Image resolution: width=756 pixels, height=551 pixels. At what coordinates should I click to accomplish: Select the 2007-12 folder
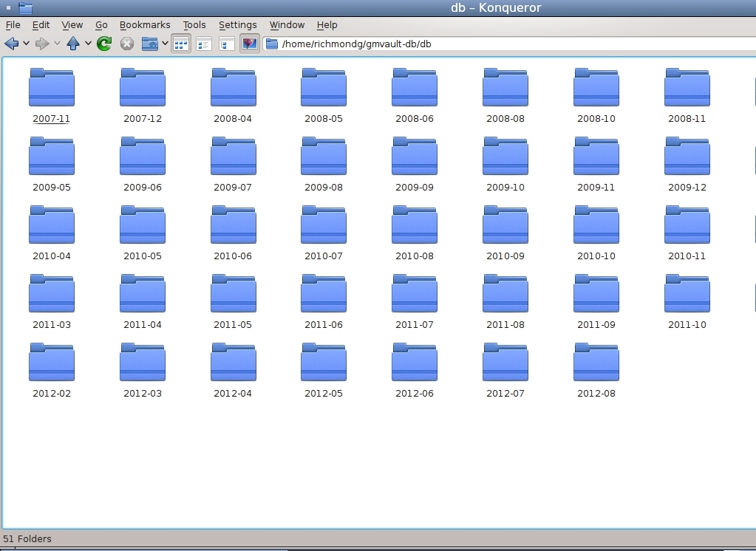[x=142, y=87]
